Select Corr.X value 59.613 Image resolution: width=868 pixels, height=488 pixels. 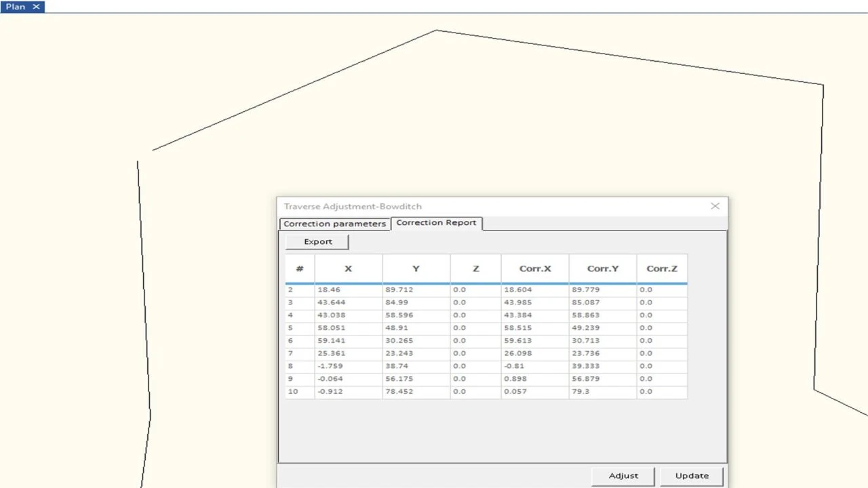pyautogui.click(x=535, y=341)
